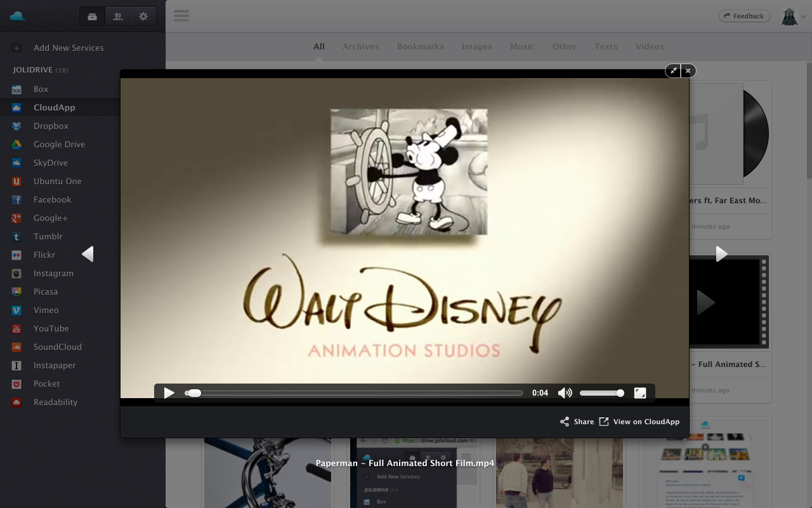Select the Box service icon

click(x=17, y=90)
